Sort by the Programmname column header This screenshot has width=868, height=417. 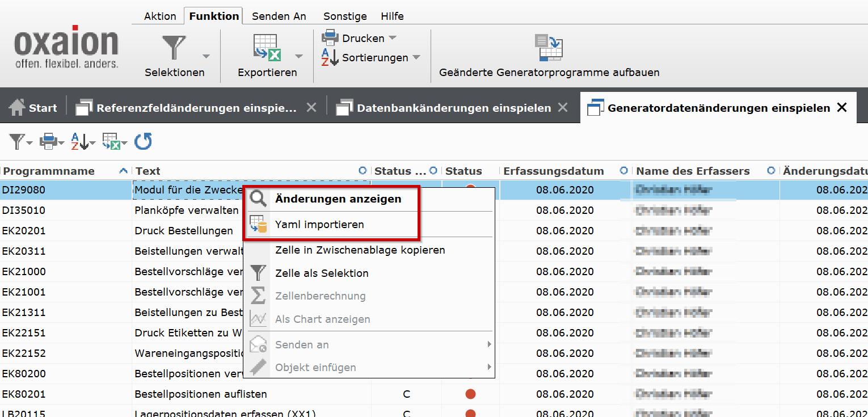coord(48,171)
